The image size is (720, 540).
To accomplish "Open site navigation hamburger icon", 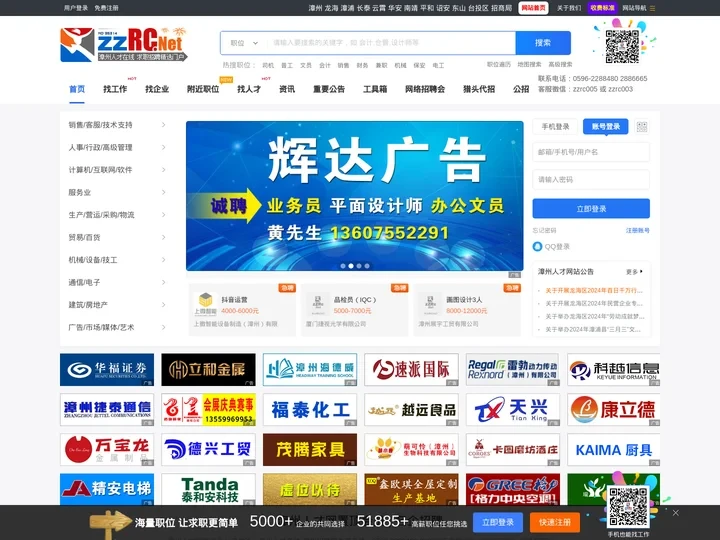I will click(x=652, y=8).
